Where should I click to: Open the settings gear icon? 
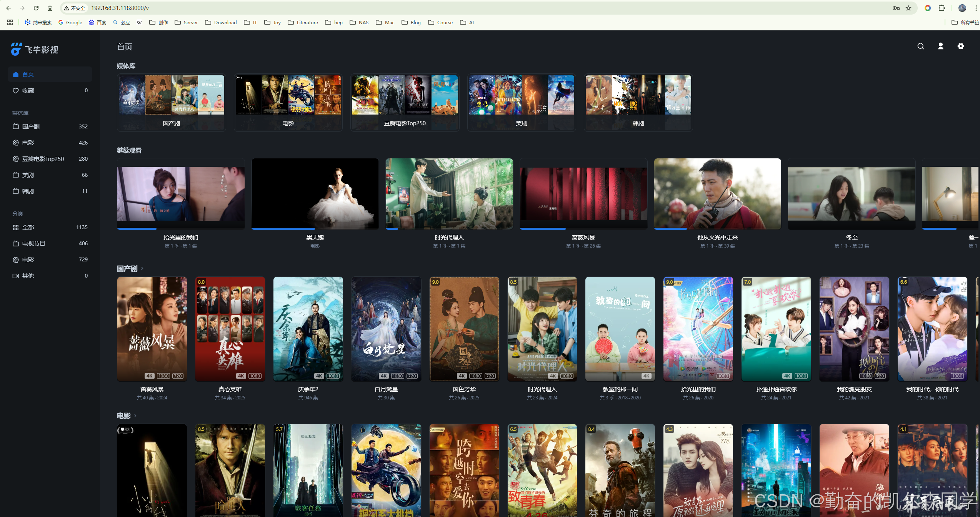tap(960, 46)
